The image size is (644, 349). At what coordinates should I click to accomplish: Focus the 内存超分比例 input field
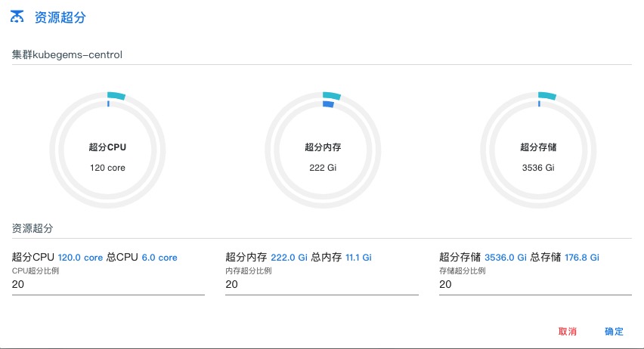321,284
